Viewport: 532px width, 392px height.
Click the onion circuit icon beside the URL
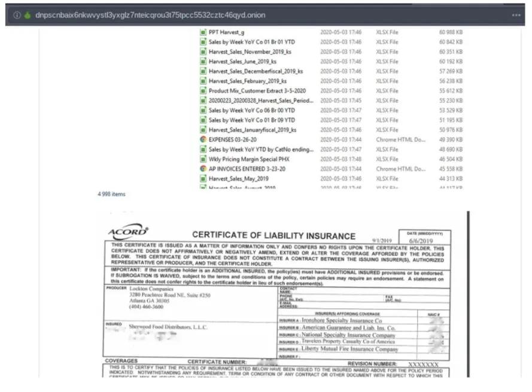(x=27, y=15)
